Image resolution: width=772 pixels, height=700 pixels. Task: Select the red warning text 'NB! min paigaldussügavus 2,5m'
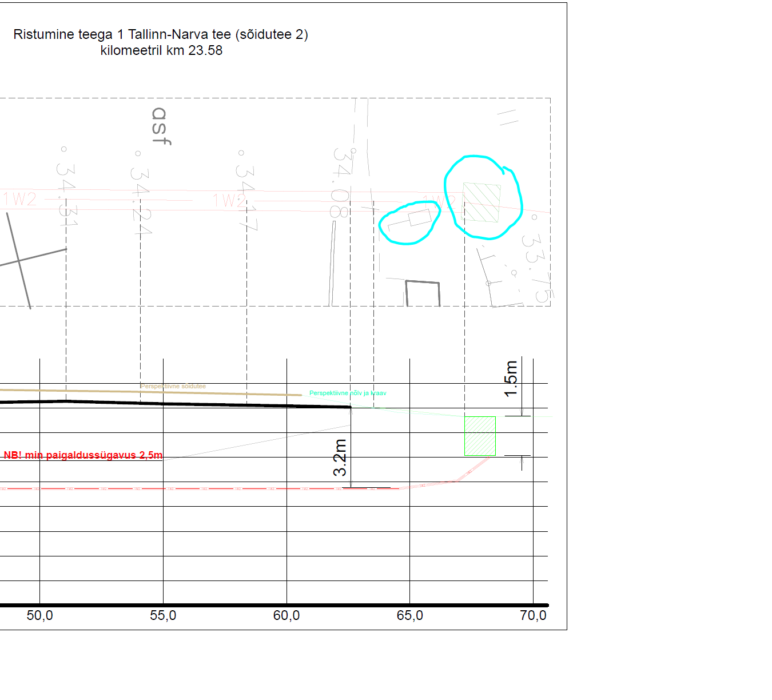click(x=83, y=455)
